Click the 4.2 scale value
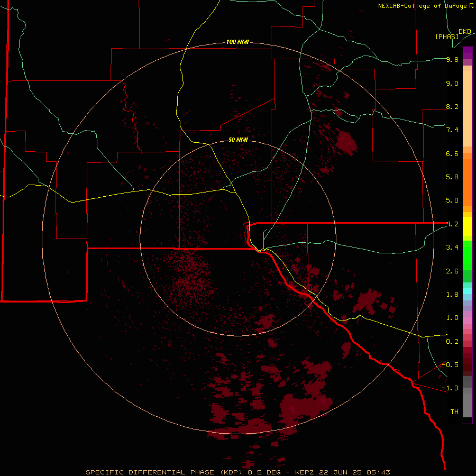This screenshot has height=476, width=476. [452, 224]
